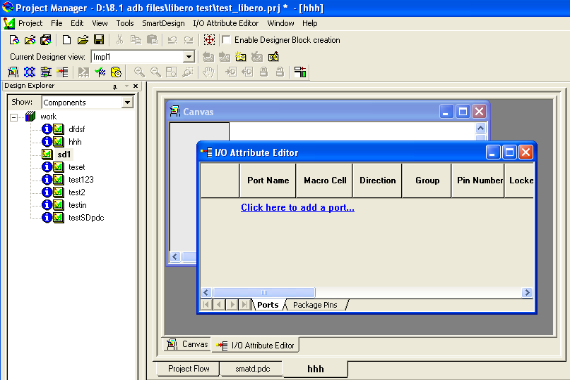Image resolution: width=570 pixels, height=380 pixels.
Task: Click the green check design rules icon
Action: tap(100, 72)
